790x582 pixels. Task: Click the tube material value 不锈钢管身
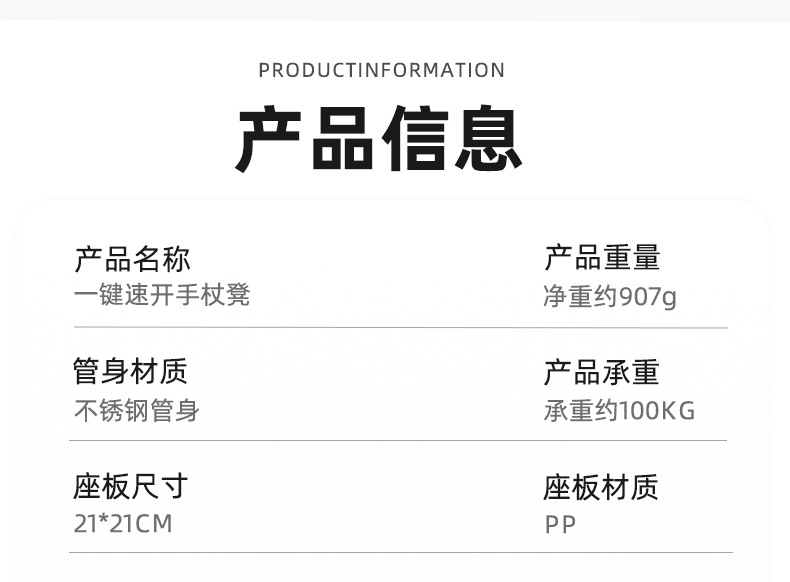click(137, 411)
